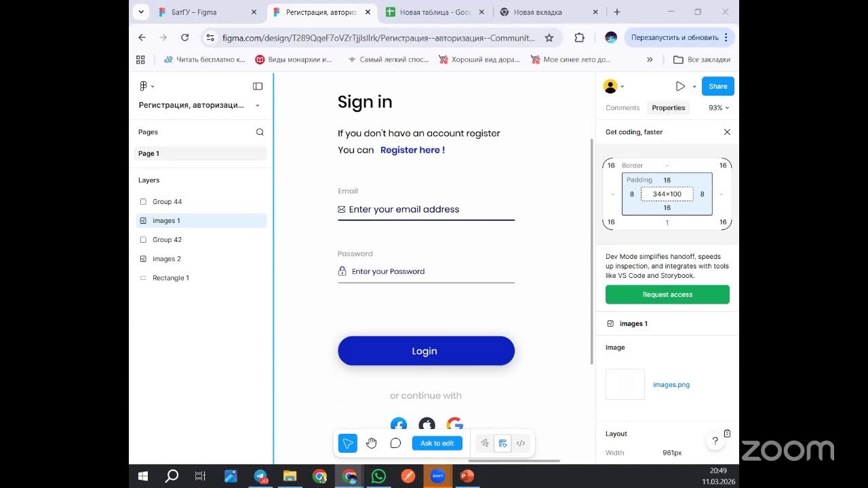Open the zoom level 93% dropdown
The height and width of the screenshot is (488, 868).
coord(719,108)
